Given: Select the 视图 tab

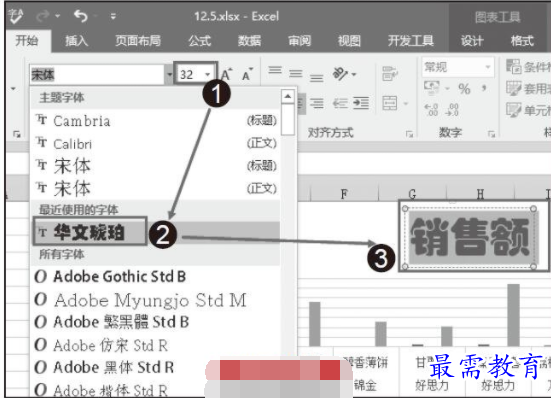Looking at the screenshot, I should pos(349,41).
